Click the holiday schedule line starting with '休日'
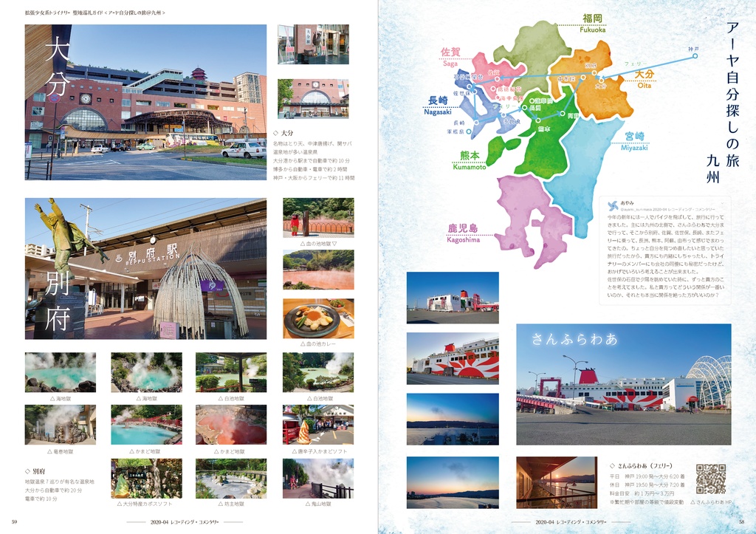 pos(647,485)
